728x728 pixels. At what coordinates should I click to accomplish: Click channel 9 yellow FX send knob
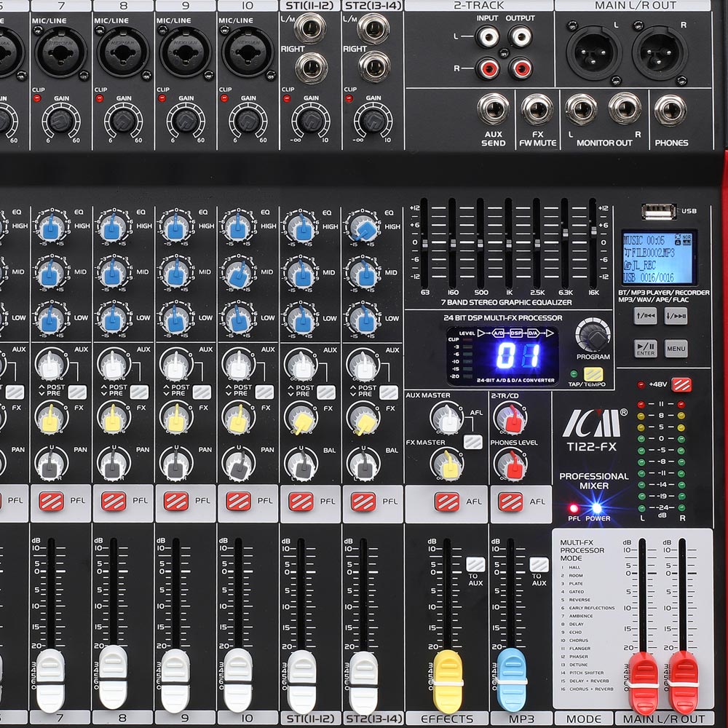176,418
